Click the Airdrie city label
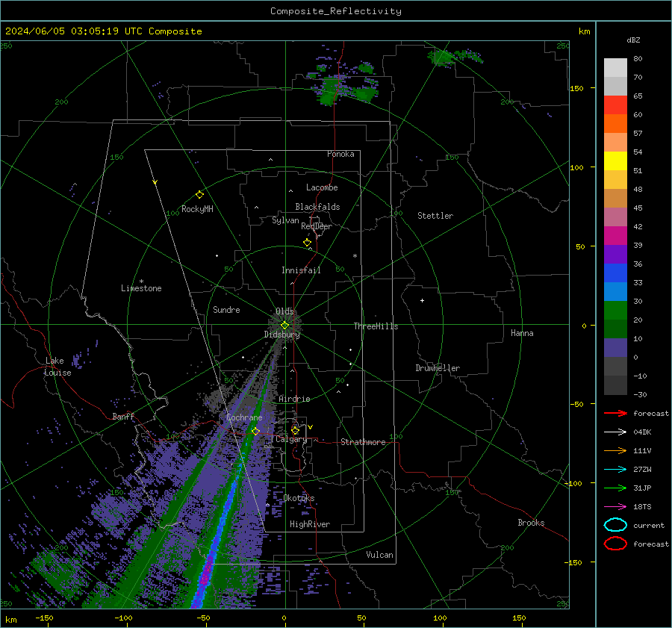The width and height of the screenshot is (672, 628). click(x=294, y=399)
